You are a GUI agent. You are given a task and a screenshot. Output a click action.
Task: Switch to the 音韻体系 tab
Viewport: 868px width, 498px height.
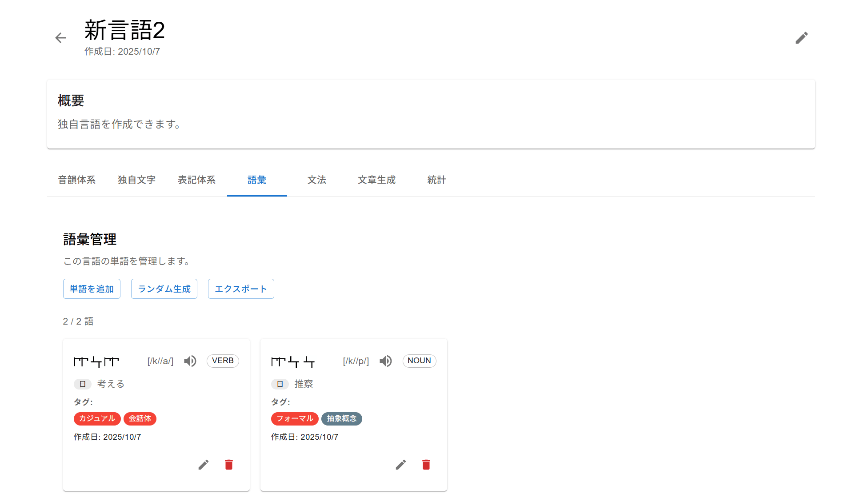(x=77, y=180)
